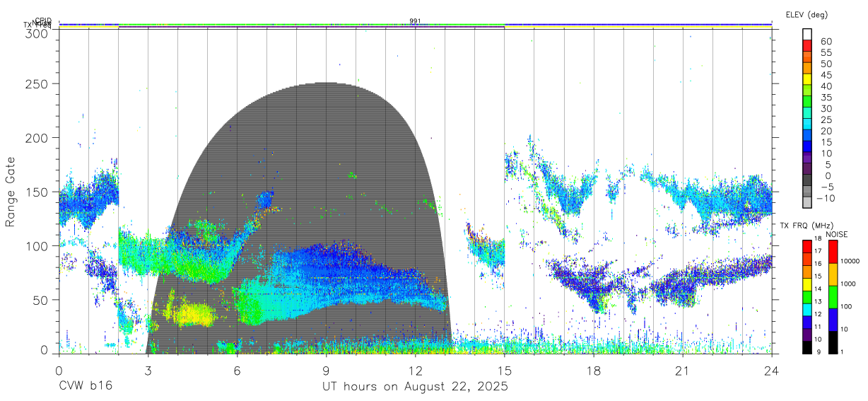Click the ELEV legend value "30"
868x401 pixels.
click(x=826, y=108)
